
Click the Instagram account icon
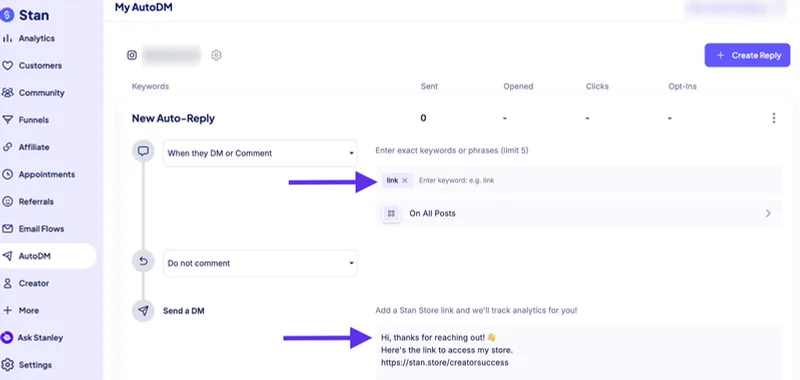tap(132, 55)
